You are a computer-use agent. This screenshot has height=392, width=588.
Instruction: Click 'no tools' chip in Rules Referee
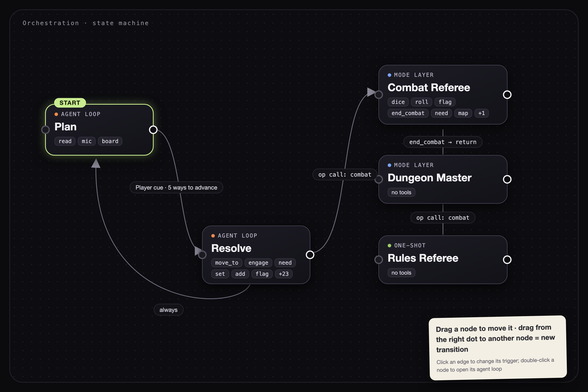pos(401,273)
